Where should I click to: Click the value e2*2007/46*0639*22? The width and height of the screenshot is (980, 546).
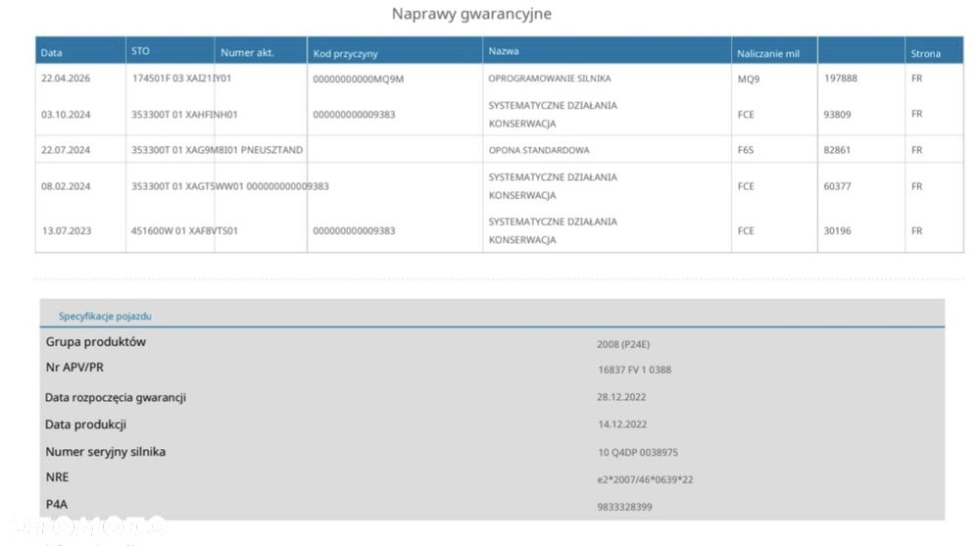tap(645, 479)
